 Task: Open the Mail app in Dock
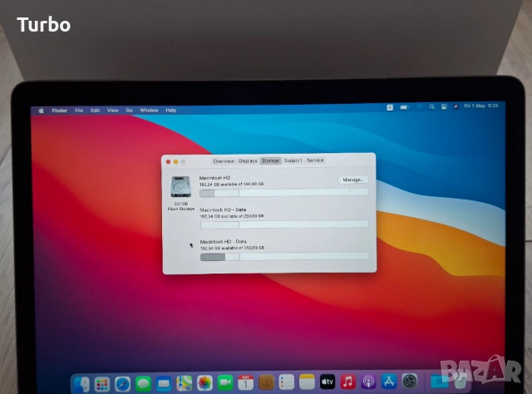[164, 383]
